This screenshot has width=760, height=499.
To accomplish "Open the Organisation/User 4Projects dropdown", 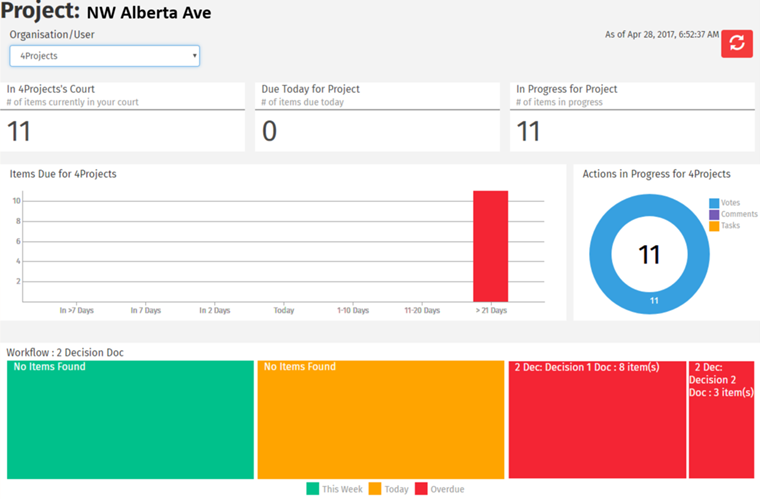I will pyautogui.click(x=105, y=56).
